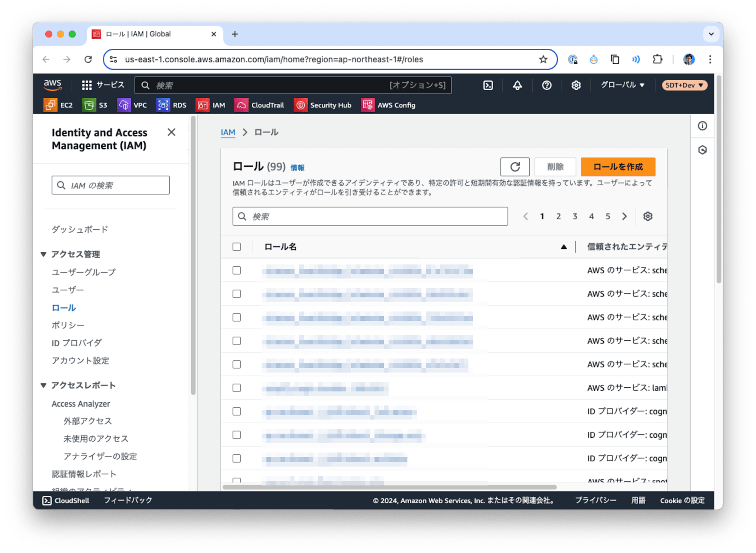This screenshot has width=756, height=553.
Task: Open the Chrome tab search chevron
Action: click(x=711, y=34)
